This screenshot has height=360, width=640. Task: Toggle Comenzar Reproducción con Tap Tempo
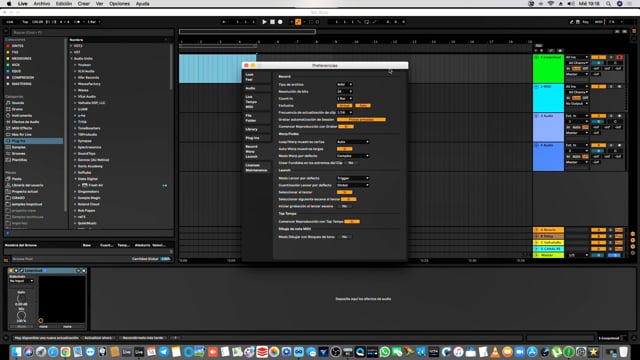pyautogui.click(x=352, y=222)
